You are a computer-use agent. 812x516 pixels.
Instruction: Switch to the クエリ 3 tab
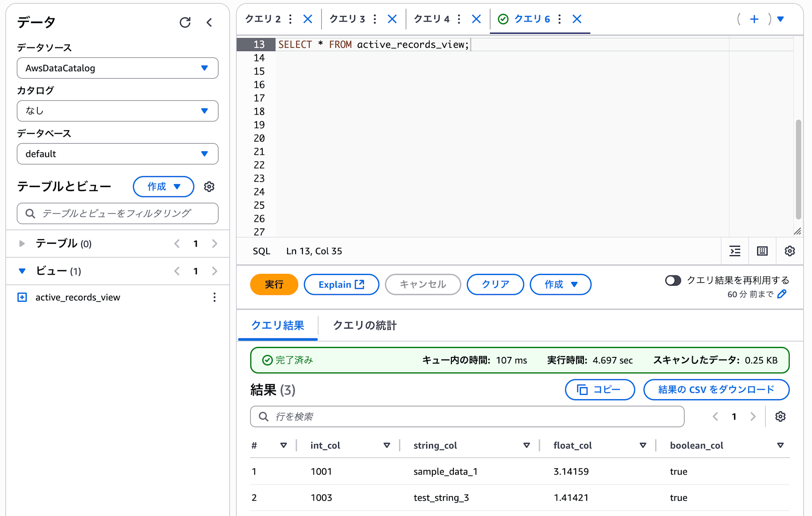pyautogui.click(x=347, y=19)
